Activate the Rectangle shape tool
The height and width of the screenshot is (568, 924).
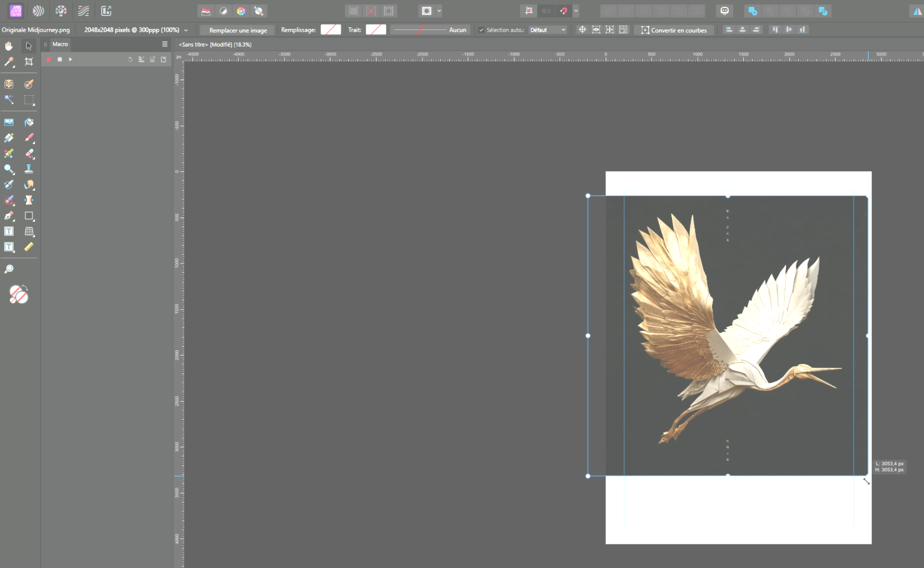pos(29,216)
